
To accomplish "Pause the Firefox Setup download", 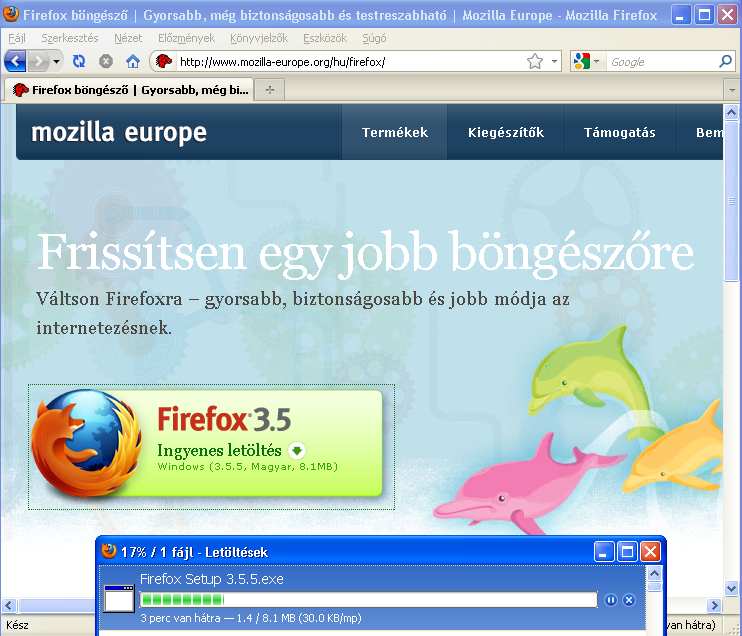I will coord(611,600).
